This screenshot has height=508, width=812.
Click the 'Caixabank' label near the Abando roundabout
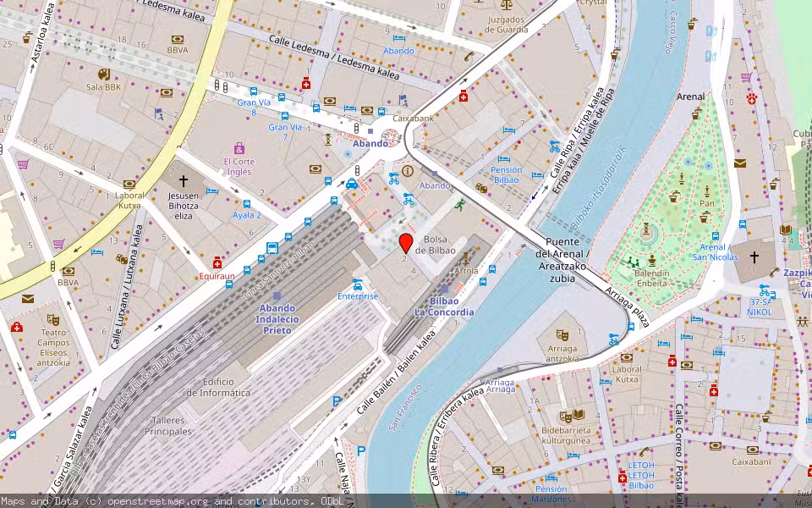[413, 119]
